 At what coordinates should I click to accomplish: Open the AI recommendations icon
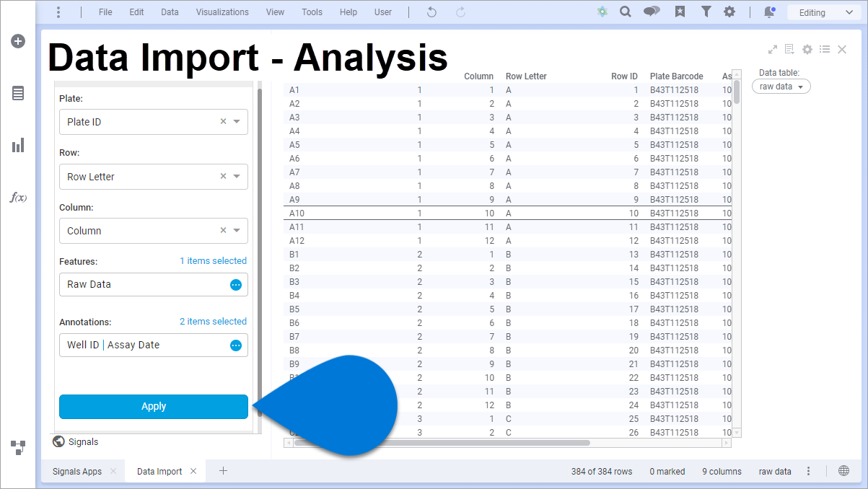(x=602, y=12)
